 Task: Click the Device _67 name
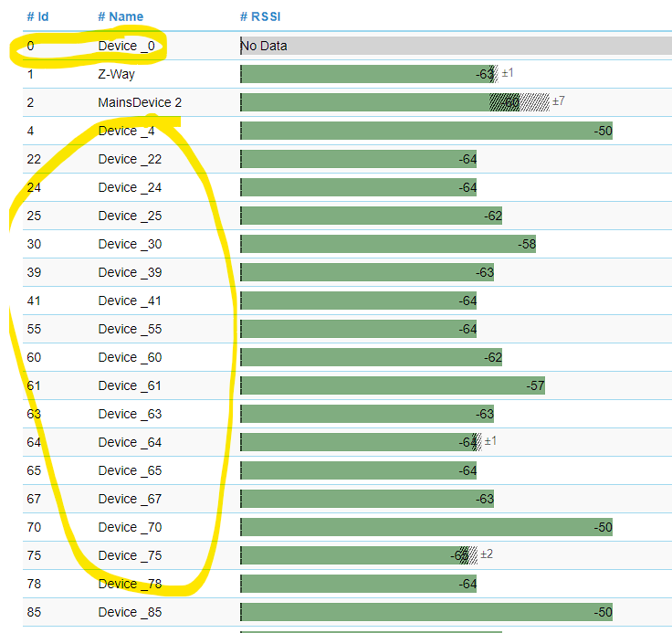(130, 499)
